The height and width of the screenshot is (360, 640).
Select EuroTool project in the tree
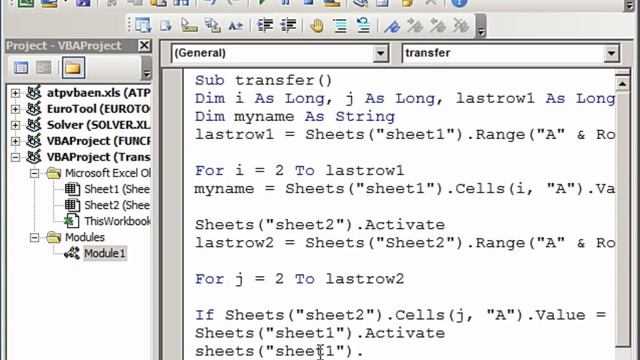coord(98,109)
